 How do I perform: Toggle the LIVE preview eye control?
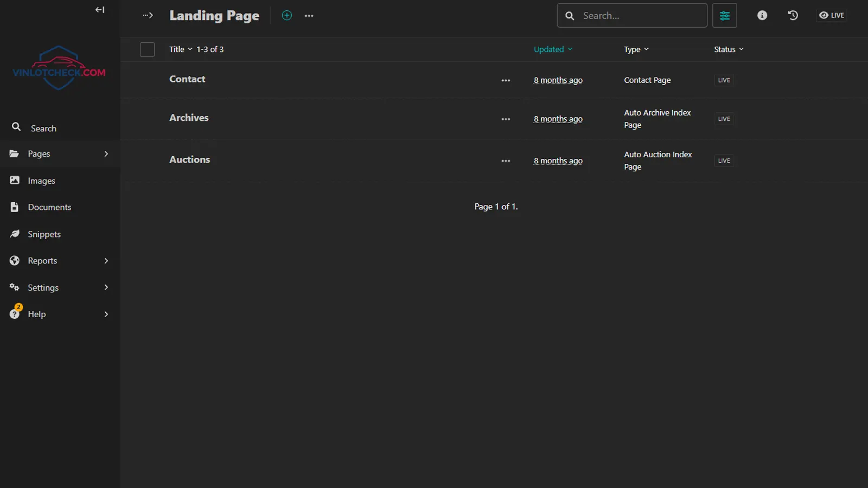tap(831, 15)
